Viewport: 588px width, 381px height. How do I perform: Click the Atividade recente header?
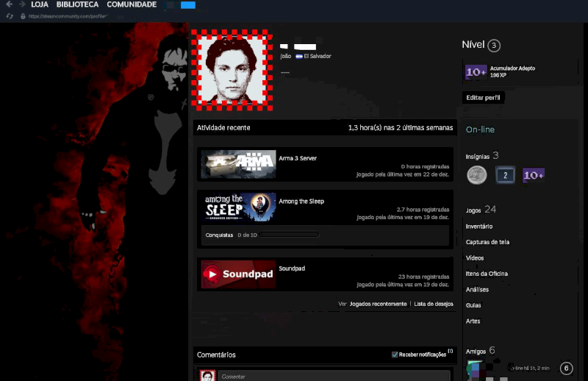click(x=223, y=128)
